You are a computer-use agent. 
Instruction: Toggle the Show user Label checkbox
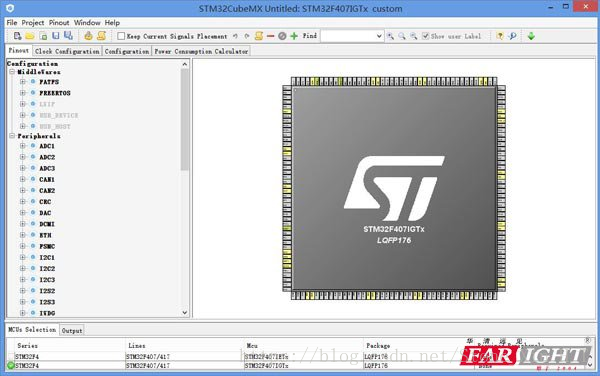426,36
